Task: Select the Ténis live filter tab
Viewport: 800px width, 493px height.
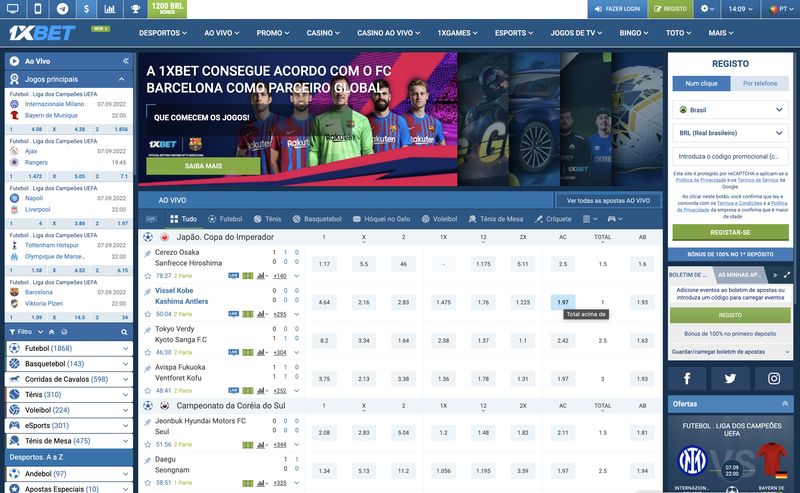Action: 267,219
